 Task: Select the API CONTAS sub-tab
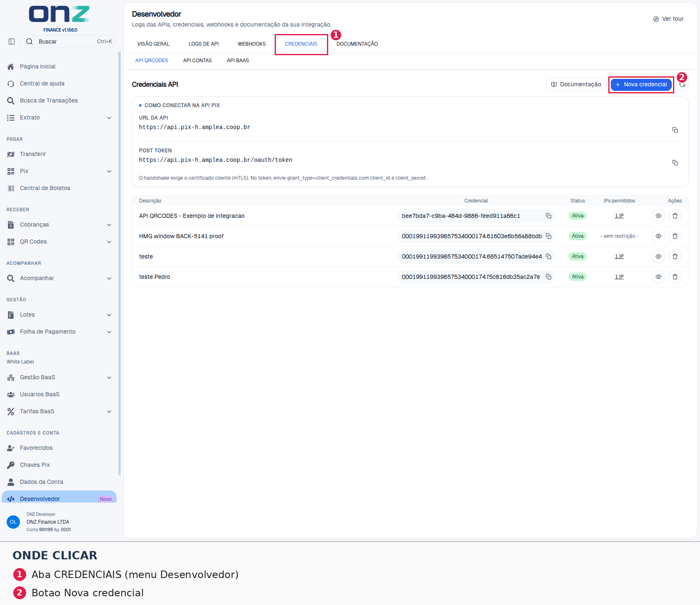198,61
